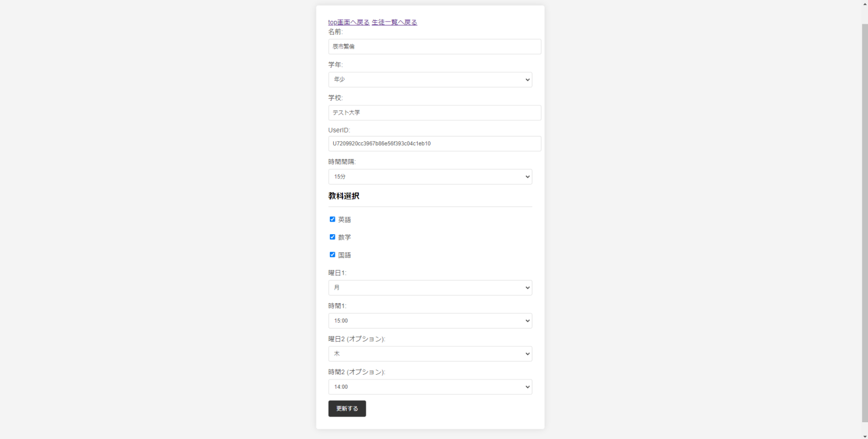Expand the 時間間隔 dropdown showing 15分
Image resolution: width=868 pixels, height=439 pixels.
429,176
